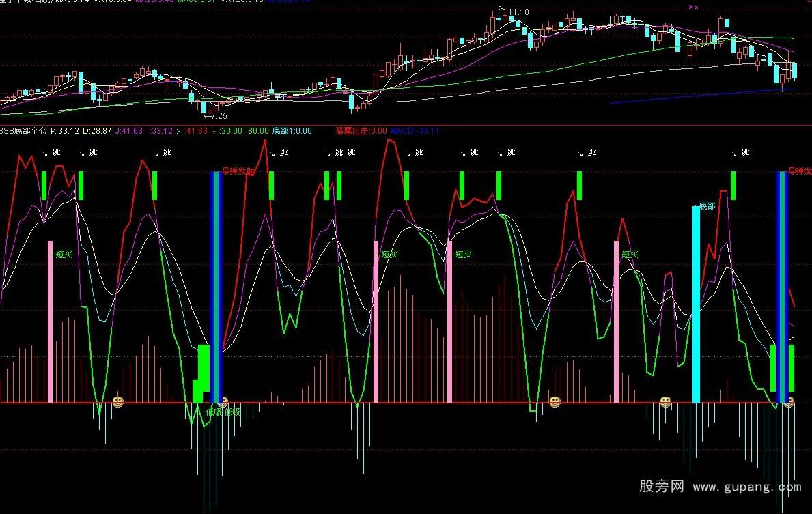Click the 股旁网 site name watermark
Viewport: 812px width, 514px height.
[661, 487]
